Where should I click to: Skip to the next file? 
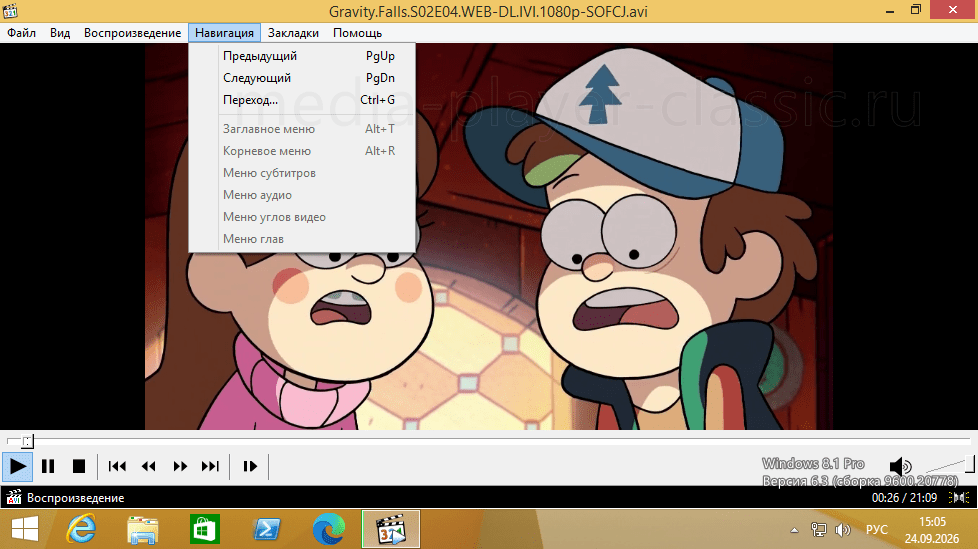click(x=210, y=466)
